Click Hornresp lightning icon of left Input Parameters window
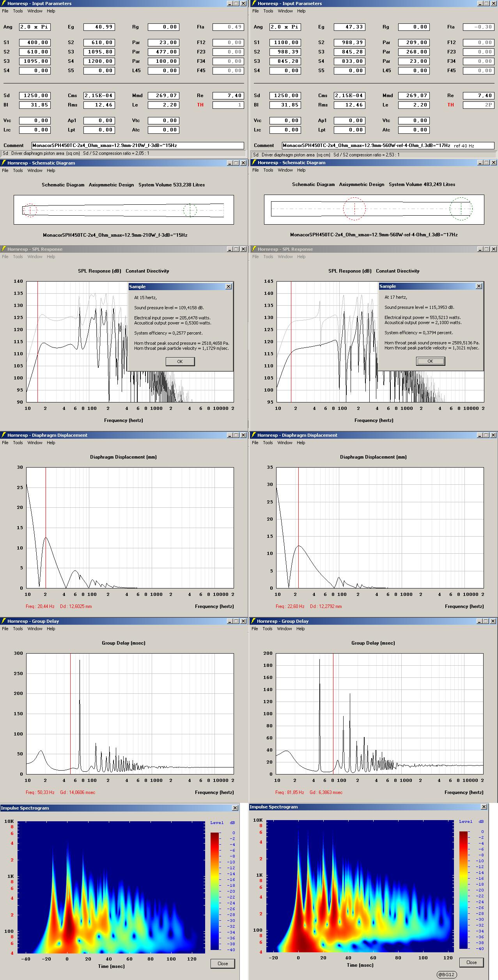This screenshot has width=498, height=980. point(4,4)
